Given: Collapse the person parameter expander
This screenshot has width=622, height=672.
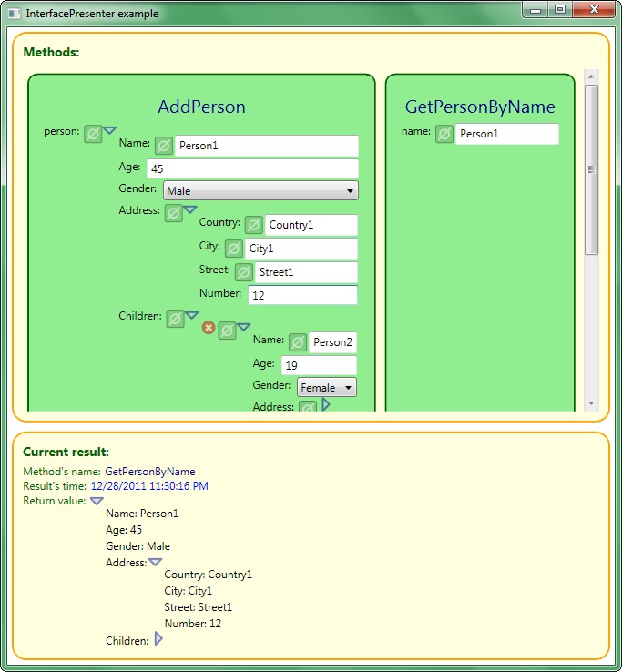Looking at the screenshot, I should coord(110,130).
